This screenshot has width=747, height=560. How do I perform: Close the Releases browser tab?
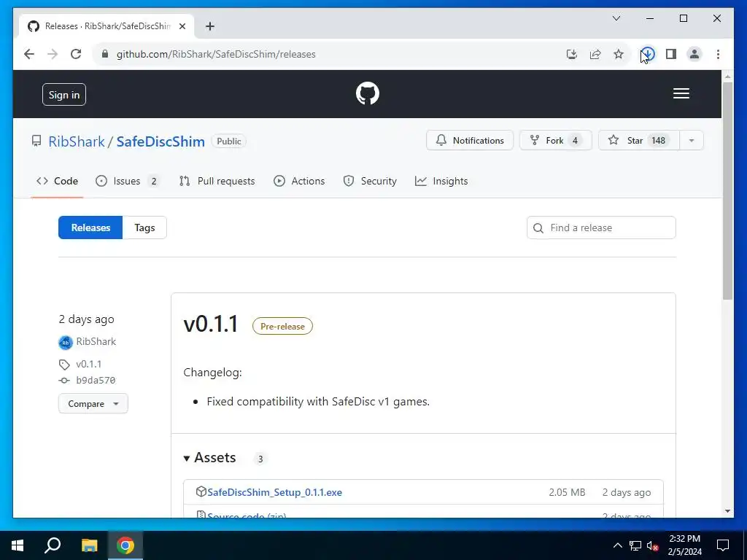(x=182, y=26)
